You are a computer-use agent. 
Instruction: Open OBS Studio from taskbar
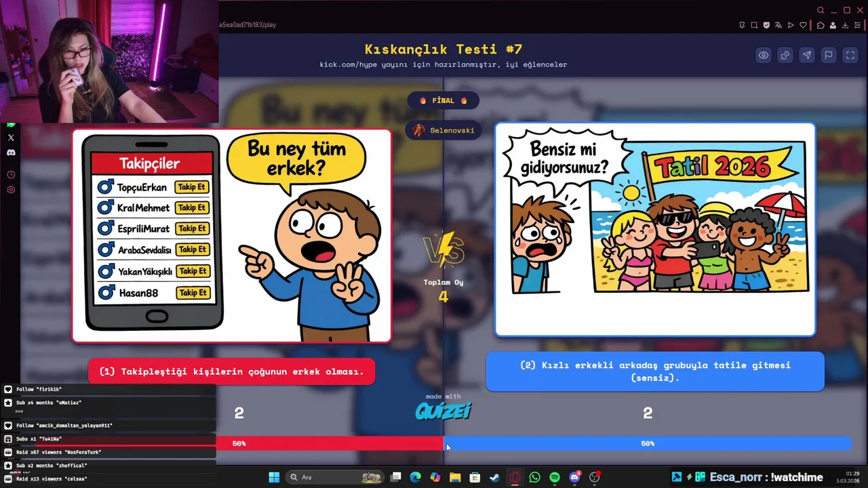[x=595, y=477]
